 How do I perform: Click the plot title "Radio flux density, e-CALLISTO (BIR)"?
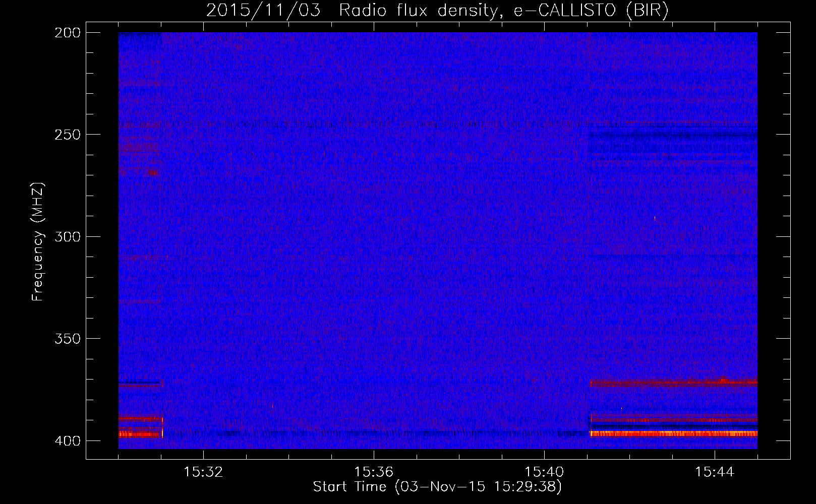503,11
